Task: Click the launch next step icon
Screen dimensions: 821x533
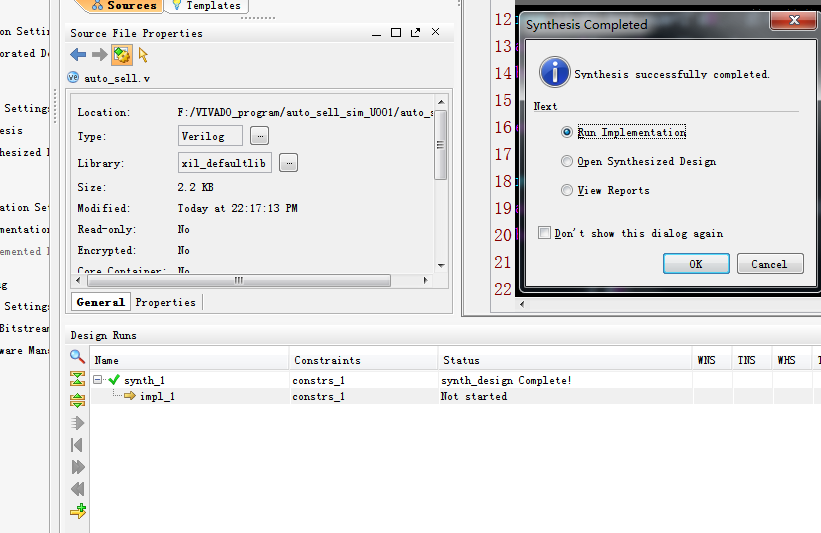Action: (77, 467)
